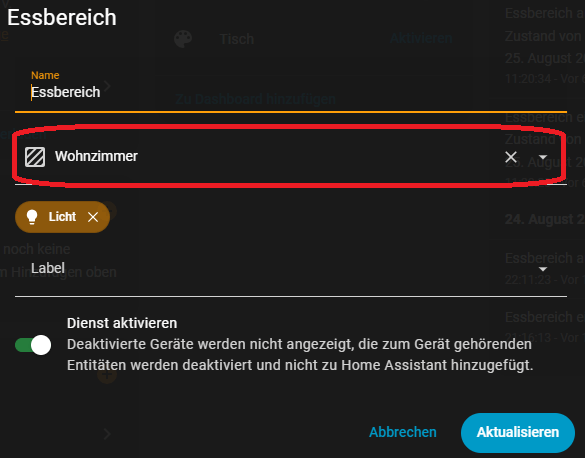Toggle the Dienst aktivieren switch
This screenshot has height=458, width=585.
tap(33, 345)
